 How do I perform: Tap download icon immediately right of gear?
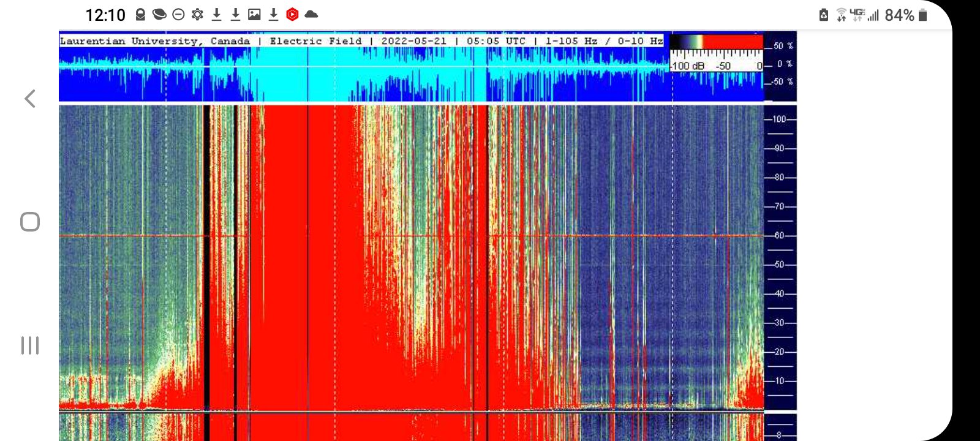click(x=216, y=15)
